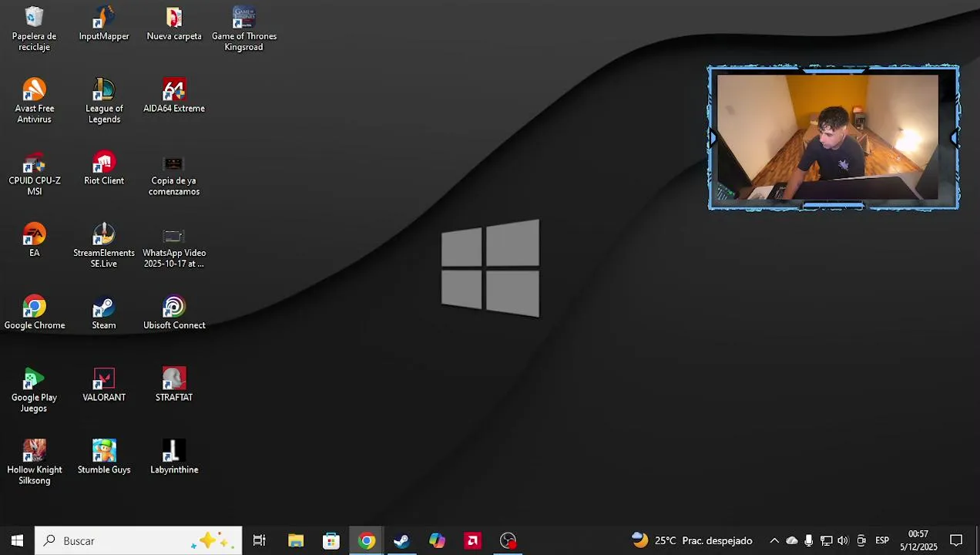Select the Google Play Juegos shortcut

[34, 390]
